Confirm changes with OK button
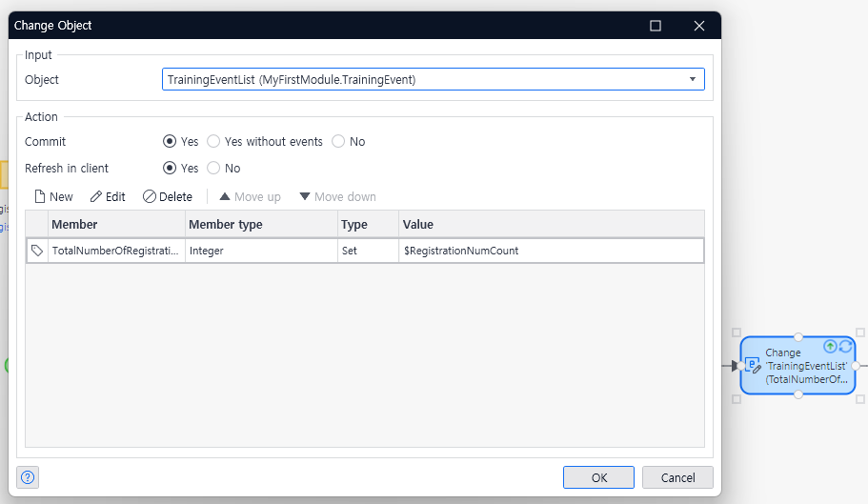This screenshot has height=504, width=868. click(599, 477)
